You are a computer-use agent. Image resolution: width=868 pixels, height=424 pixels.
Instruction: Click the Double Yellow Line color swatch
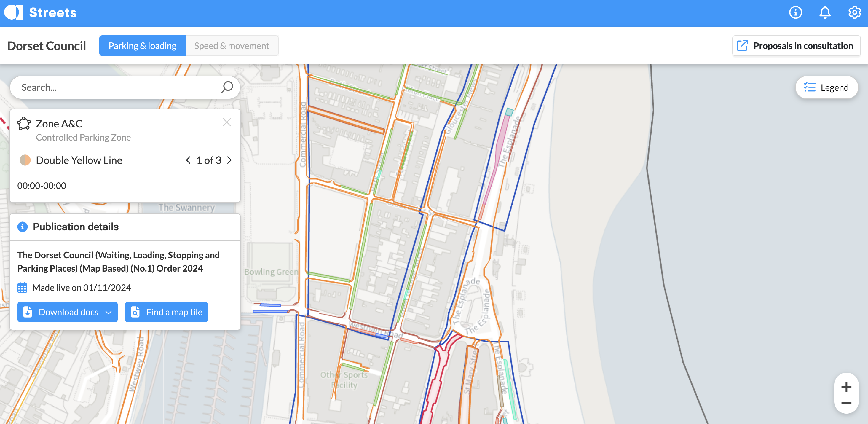(25, 160)
